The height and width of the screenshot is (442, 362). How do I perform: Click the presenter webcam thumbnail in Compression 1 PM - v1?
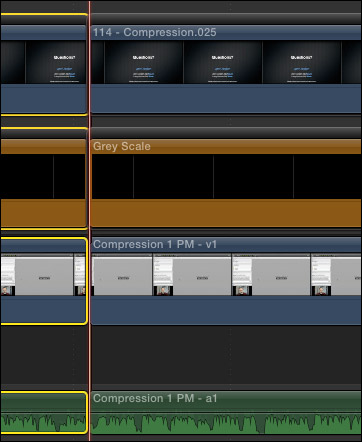point(163,290)
